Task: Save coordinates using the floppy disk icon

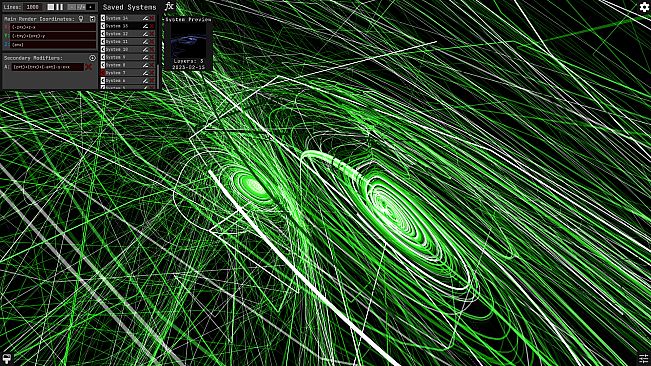Action: [x=92, y=19]
